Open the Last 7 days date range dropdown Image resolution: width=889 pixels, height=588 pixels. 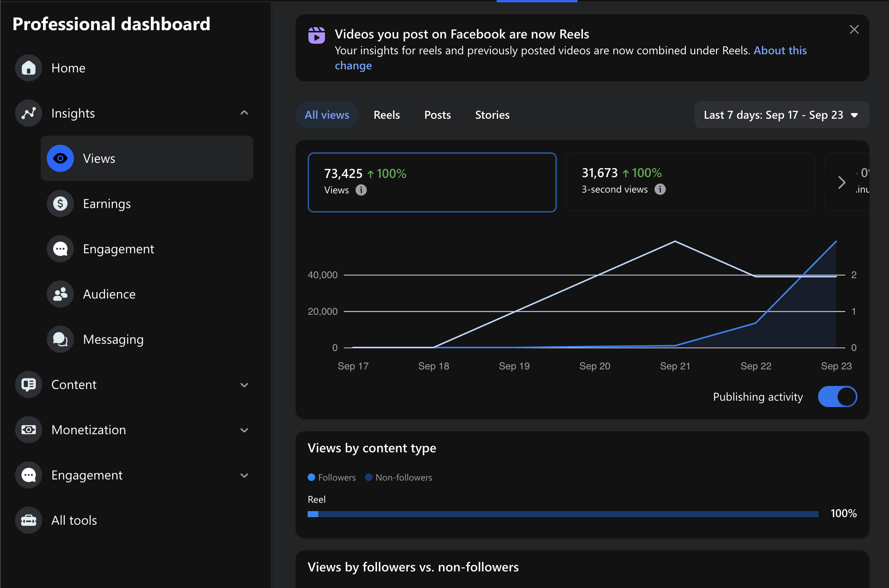[x=782, y=115]
